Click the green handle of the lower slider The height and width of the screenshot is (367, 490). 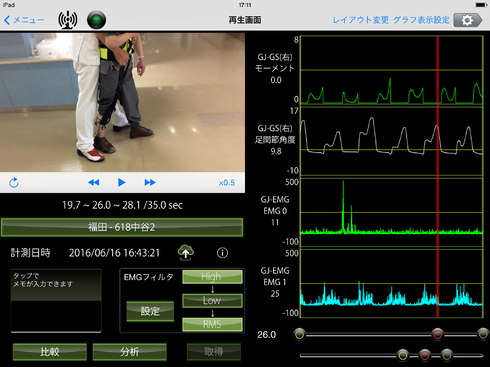447,355
